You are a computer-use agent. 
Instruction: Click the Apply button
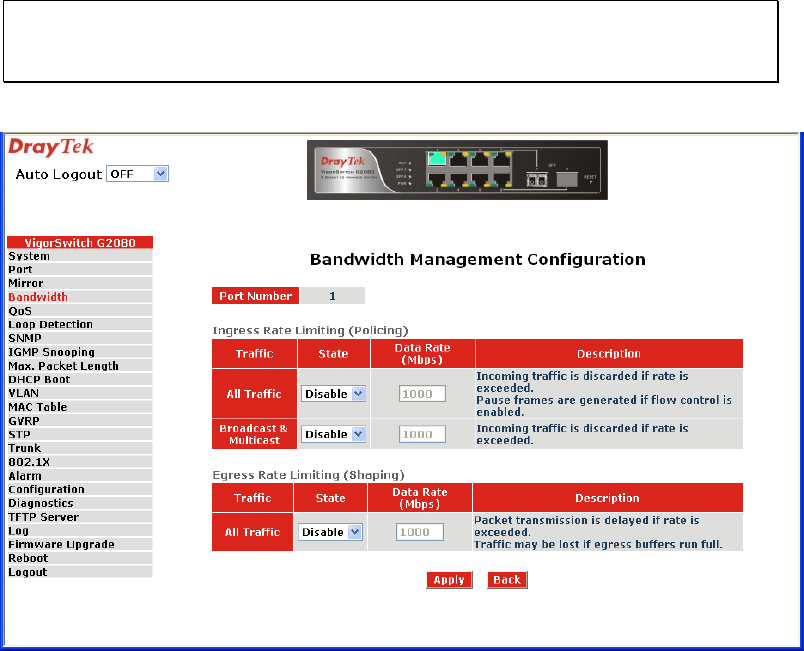pos(449,580)
